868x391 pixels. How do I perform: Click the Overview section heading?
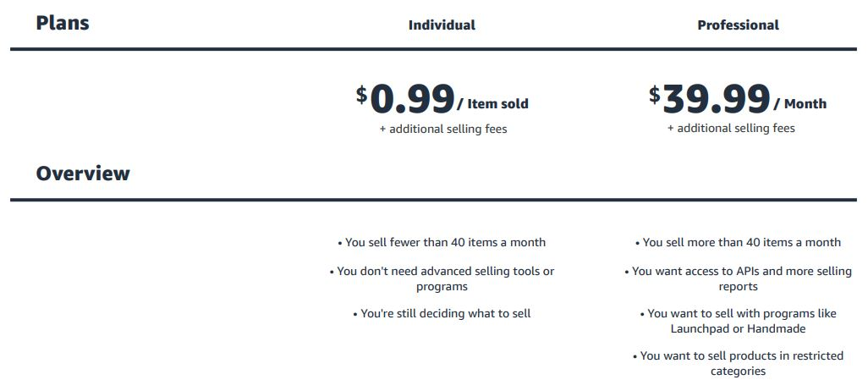point(83,173)
